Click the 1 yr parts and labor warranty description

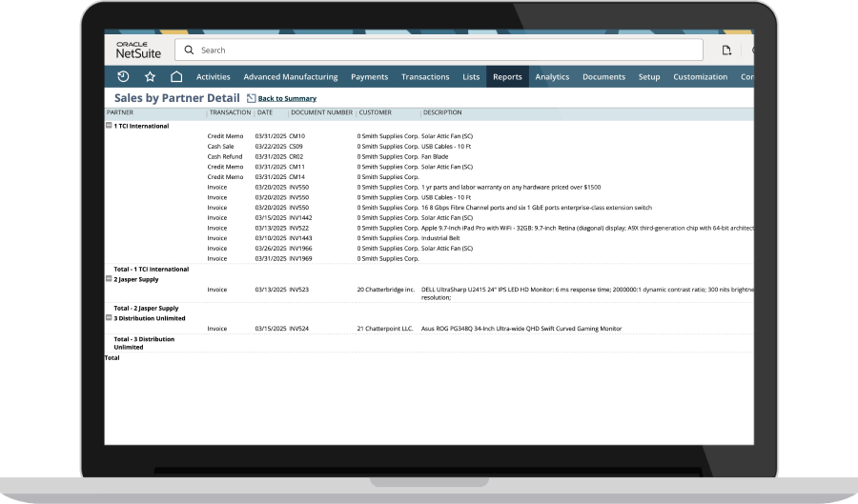pos(511,188)
